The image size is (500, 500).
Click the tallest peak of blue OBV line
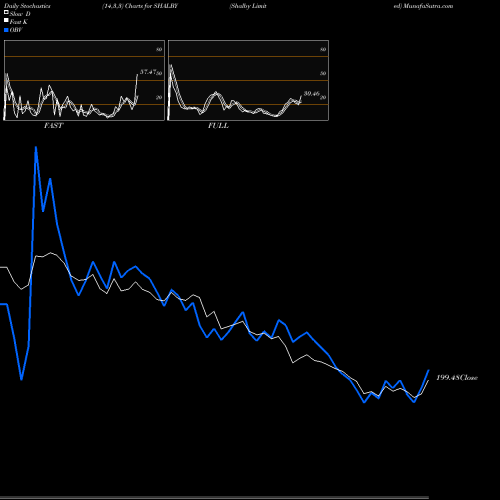(36, 148)
